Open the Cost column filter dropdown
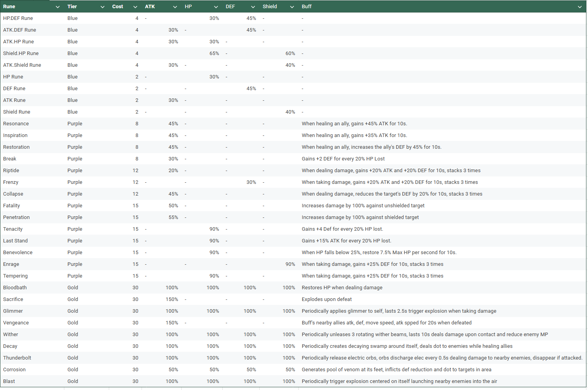 135,7
